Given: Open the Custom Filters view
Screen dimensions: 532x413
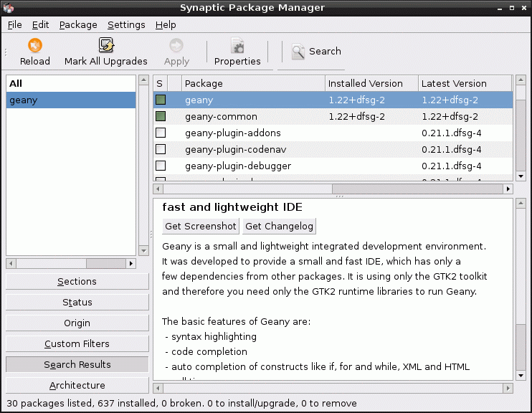Looking at the screenshot, I should click(77, 343).
